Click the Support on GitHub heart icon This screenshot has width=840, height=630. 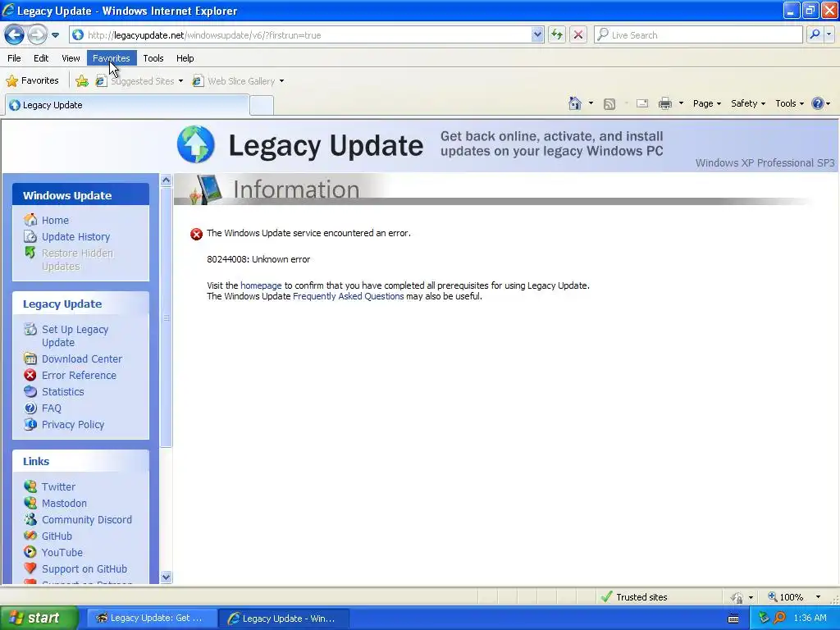[x=30, y=568]
